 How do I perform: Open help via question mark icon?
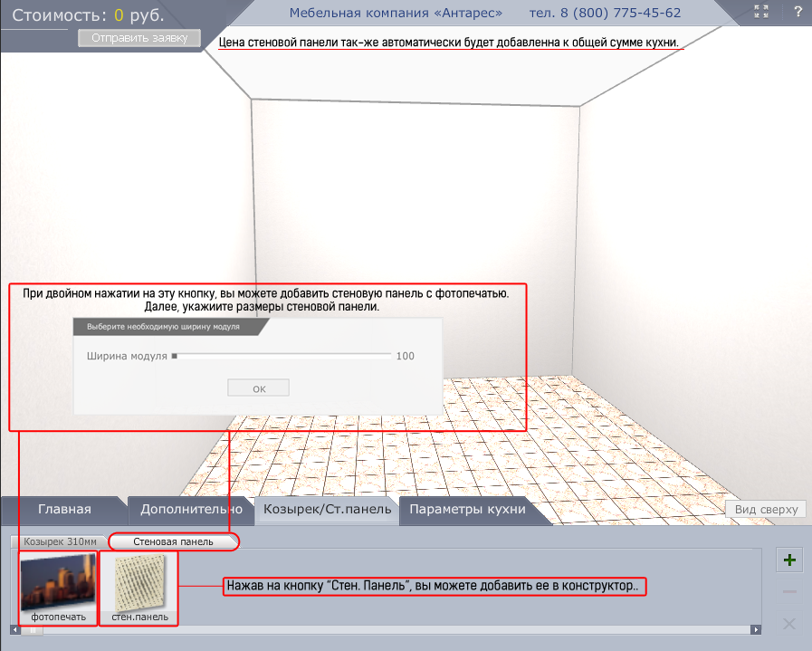(798, 12)
